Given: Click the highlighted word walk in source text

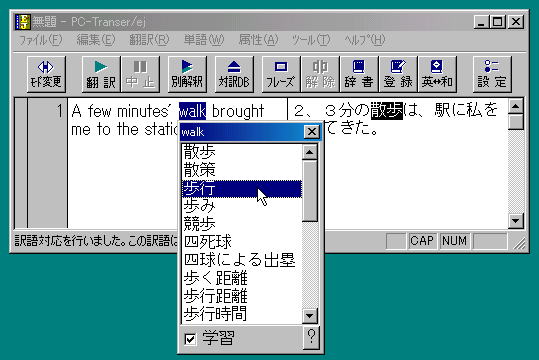Looking at the screenshot, I should (192, 111).
